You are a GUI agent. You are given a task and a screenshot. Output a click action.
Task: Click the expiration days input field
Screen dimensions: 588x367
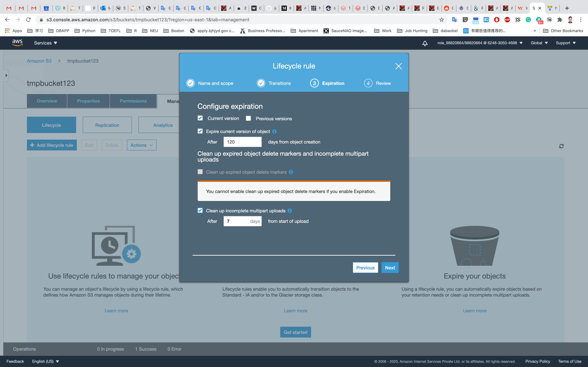[242, 142]
